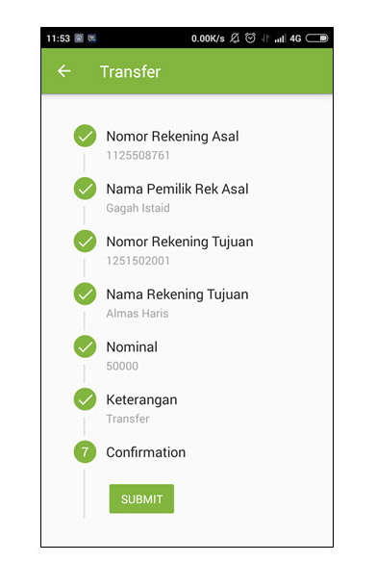376x588 pixels.
Task: Submit the transfer with the SUBMIT button
Action: pos(141,499)
